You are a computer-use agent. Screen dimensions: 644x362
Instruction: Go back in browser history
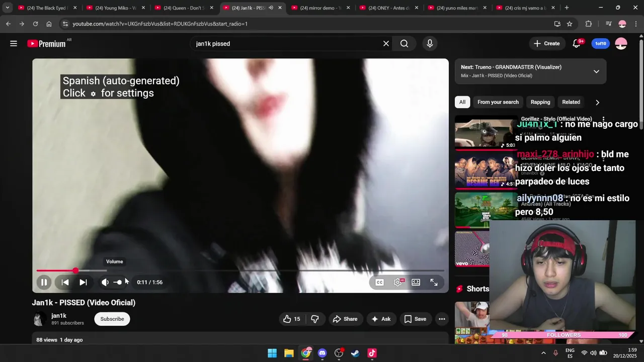coord(8,24)
